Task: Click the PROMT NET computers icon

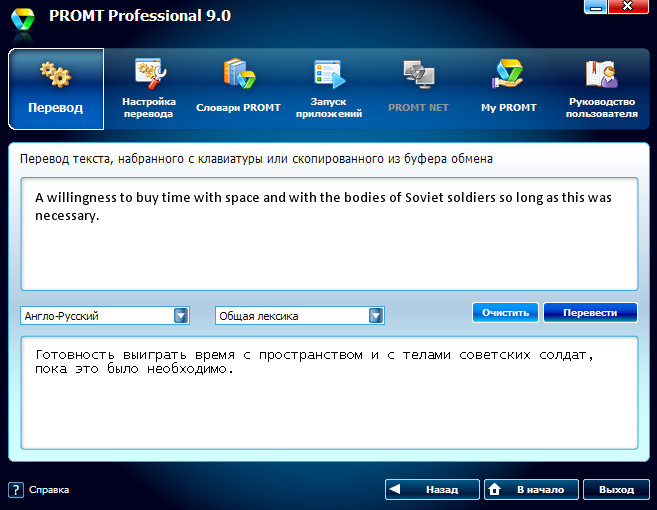Action: pyautogui.click(x=419, y=75)
